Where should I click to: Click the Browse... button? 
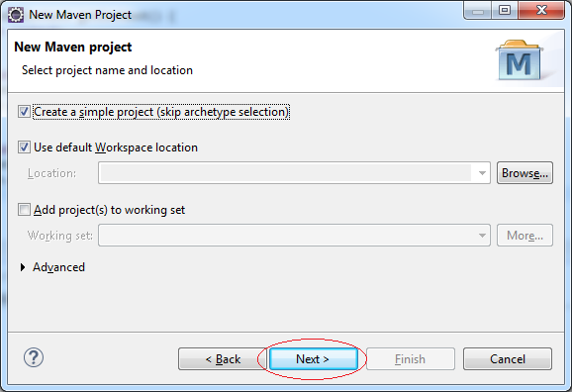524,173
